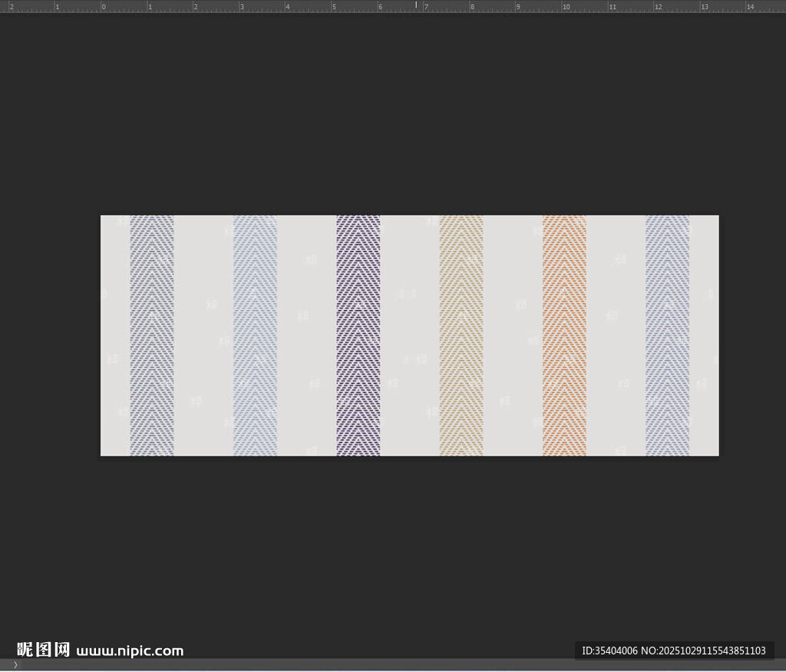Expand the status bar arrow at bottom-left
The height and width of the screenshot is (672, 786).
coord(15,664)
